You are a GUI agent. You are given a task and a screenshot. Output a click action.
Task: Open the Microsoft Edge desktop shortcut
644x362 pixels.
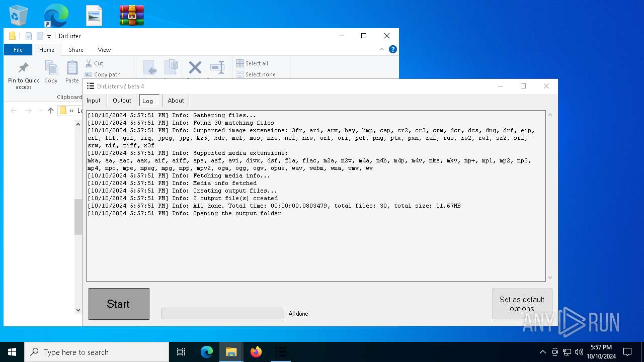(x=56, y=16)
